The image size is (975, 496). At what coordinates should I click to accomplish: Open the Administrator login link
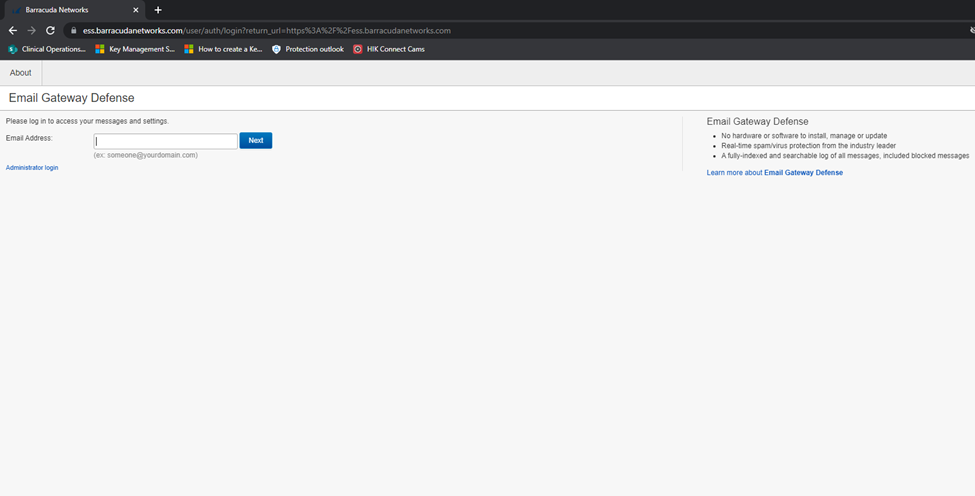[x=32, y=168]
